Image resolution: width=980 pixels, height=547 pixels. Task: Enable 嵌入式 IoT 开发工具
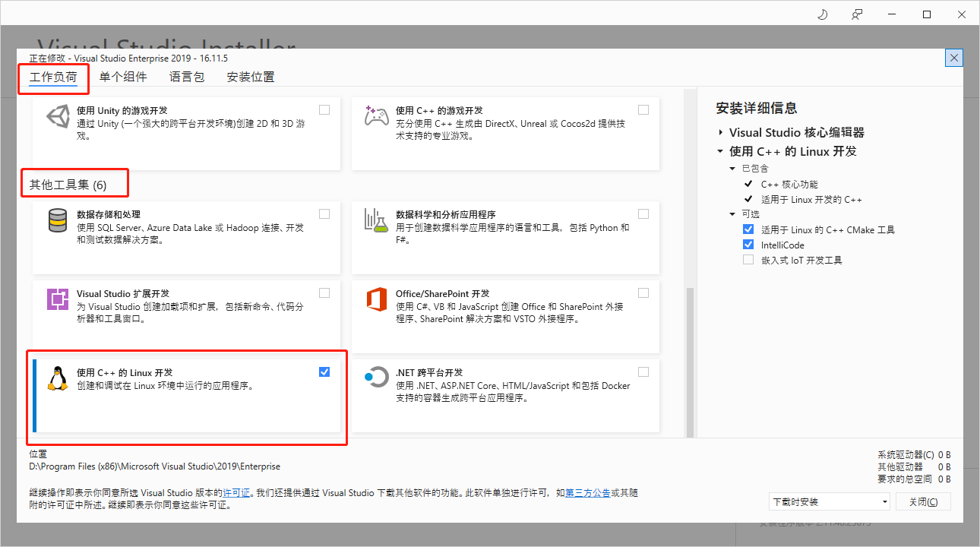click(x=748, y=260)
